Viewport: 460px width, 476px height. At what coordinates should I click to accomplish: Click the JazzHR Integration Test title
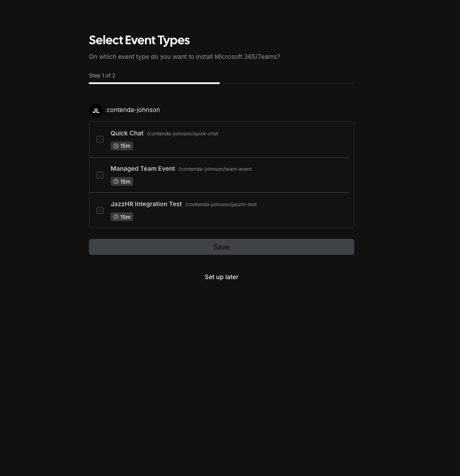(146, 204)
